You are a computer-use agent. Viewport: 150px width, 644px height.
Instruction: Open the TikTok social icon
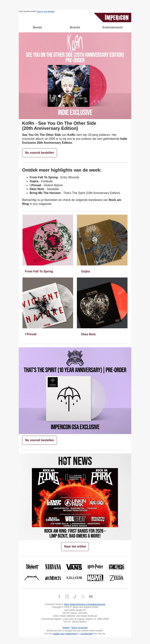click(75, 597)
